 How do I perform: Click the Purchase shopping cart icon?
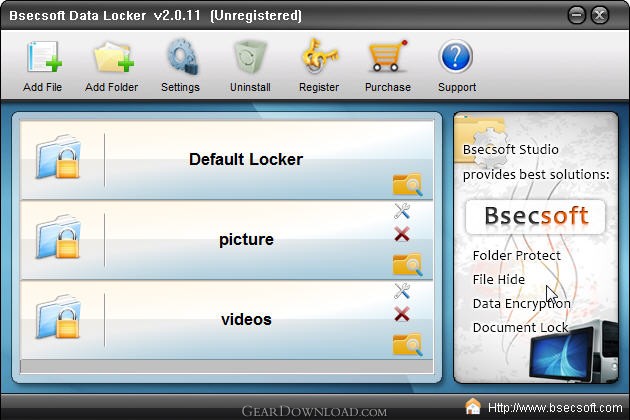point(388,56)
